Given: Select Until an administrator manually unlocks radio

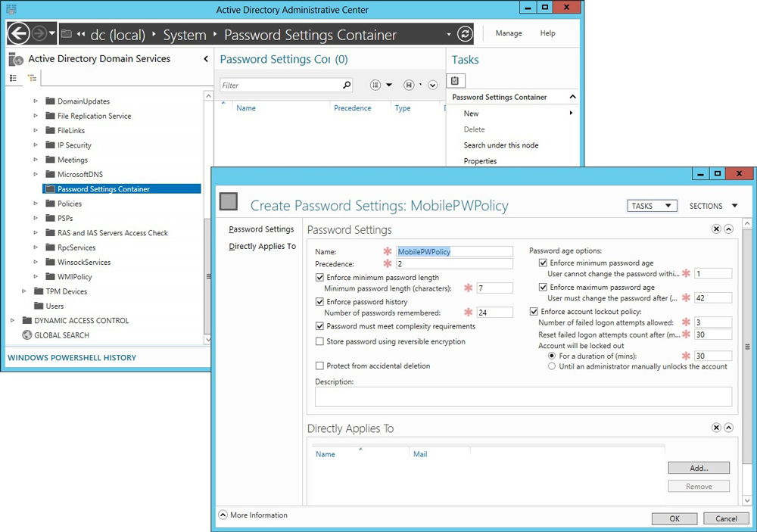Looking at the screenshot, I should click(552, 366).
